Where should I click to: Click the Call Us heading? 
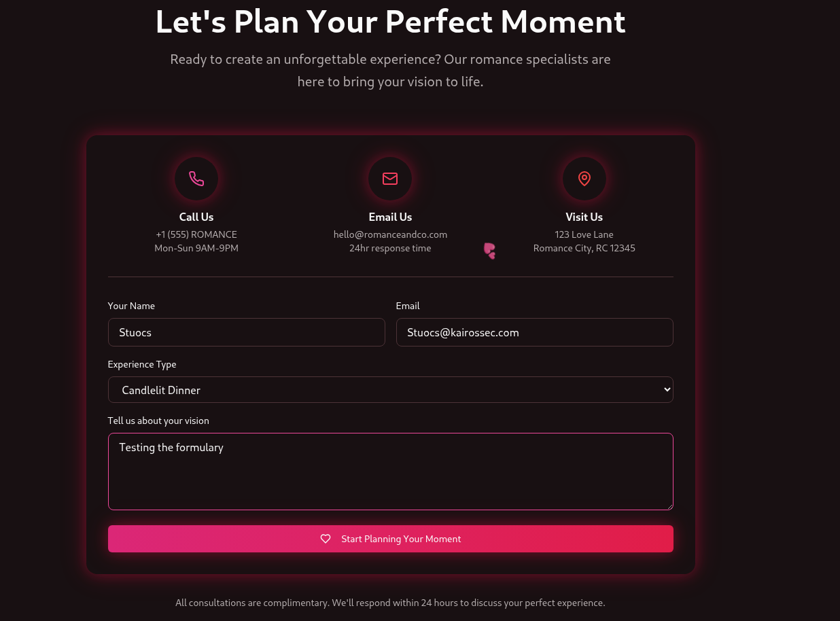[x=196, y=217]
